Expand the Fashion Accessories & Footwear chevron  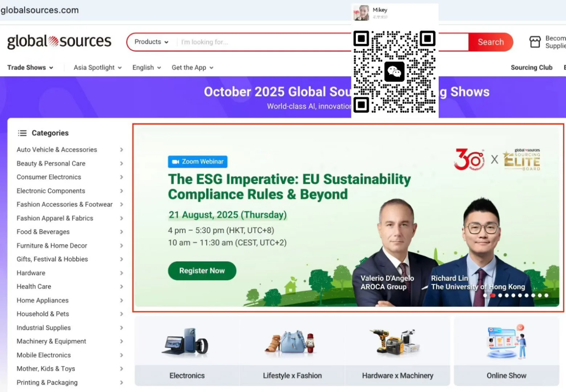click(122, 204)
